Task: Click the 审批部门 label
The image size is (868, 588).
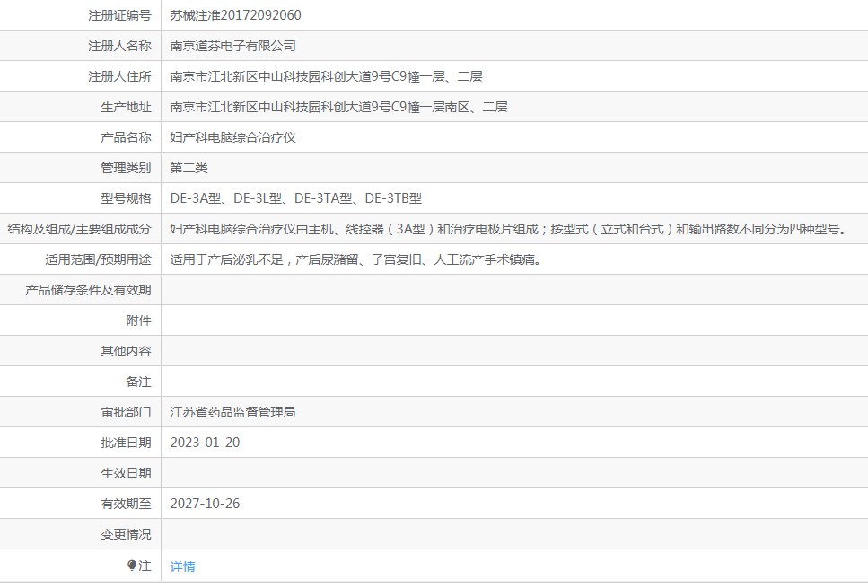Action: pyautogui.click(x=126, y=412)
